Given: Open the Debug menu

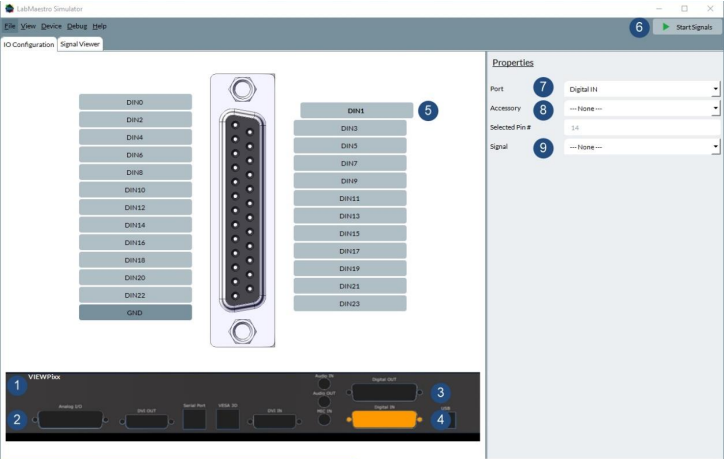Looking at the screenshot, I should 77,26.
